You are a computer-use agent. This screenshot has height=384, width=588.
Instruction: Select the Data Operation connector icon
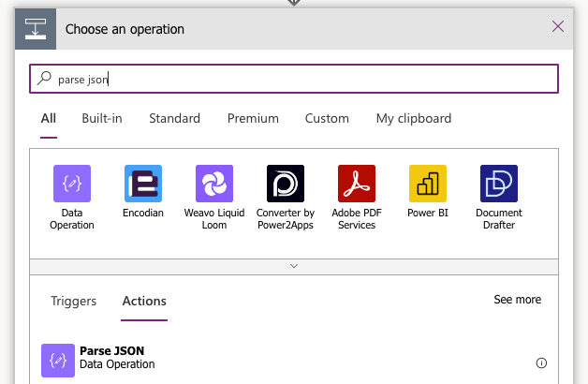[x=72, y=184]
